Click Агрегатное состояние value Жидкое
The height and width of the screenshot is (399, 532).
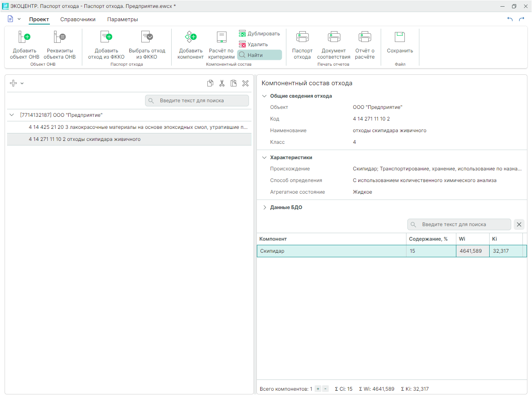pyautogui.click(x=362, y=192)
